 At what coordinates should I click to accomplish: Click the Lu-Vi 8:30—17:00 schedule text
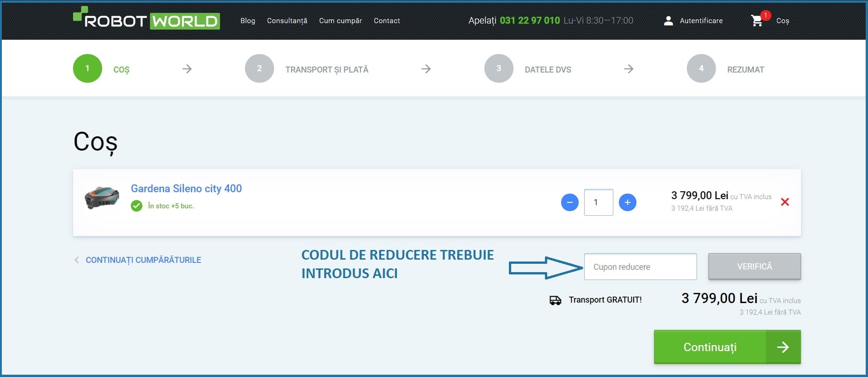coord(598,20)
